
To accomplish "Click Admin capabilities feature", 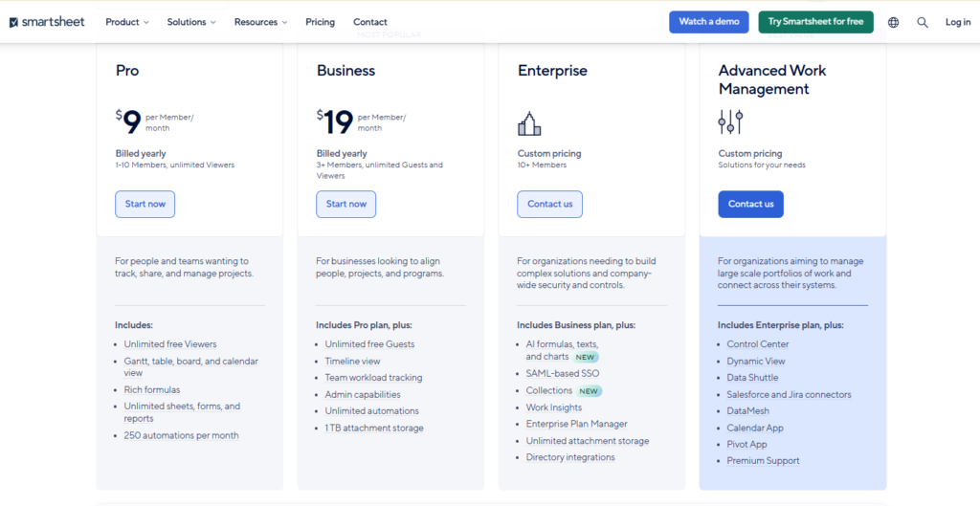I will [363, 395].
